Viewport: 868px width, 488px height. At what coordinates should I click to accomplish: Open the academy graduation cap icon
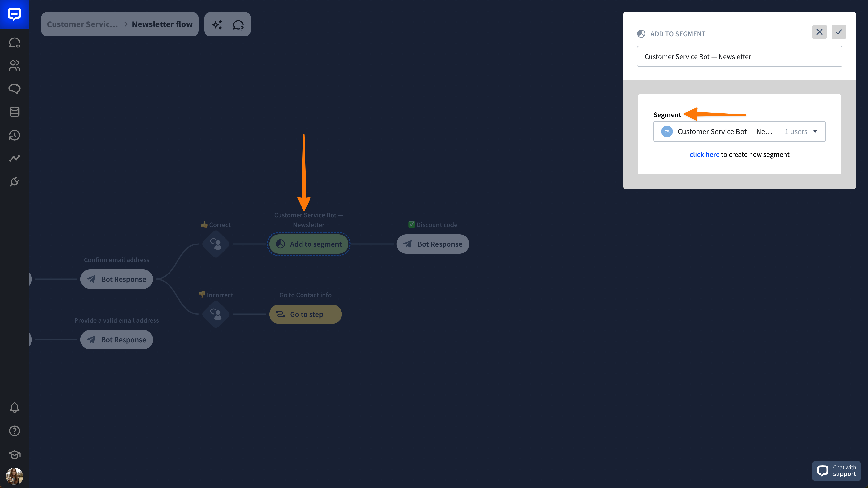pyautogui.click(x=14, y=454)
